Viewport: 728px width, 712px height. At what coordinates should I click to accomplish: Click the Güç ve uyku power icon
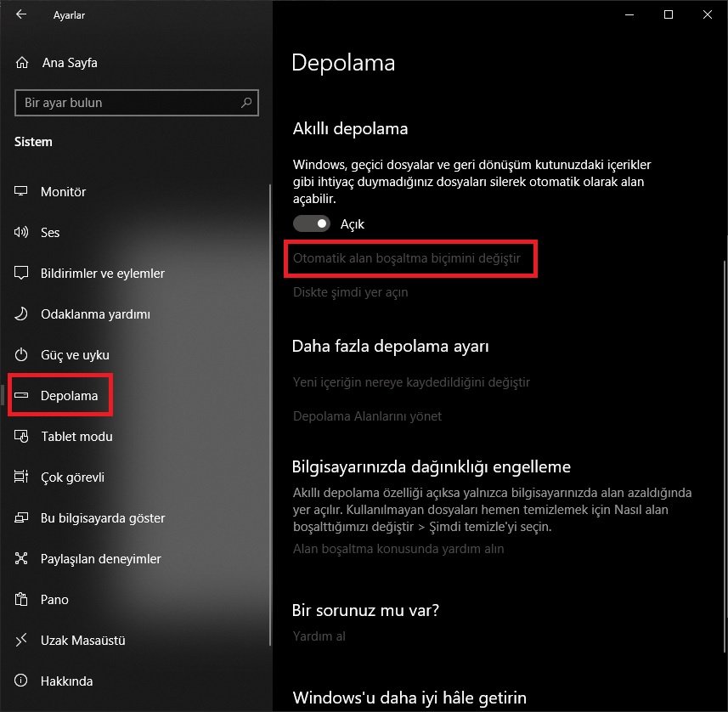[x=23, y=355]
